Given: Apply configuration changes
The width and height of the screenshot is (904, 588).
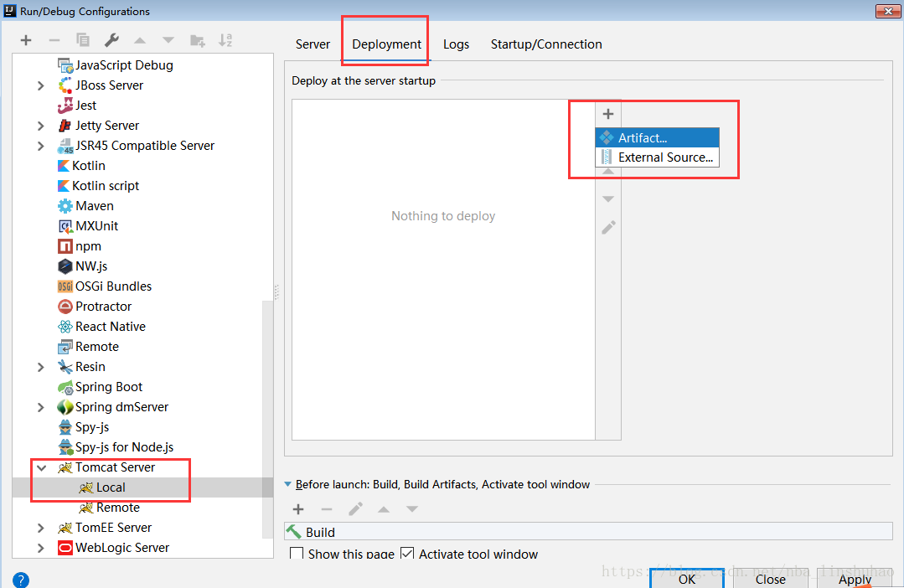Looking at the screenshot, I should point(855,579).
